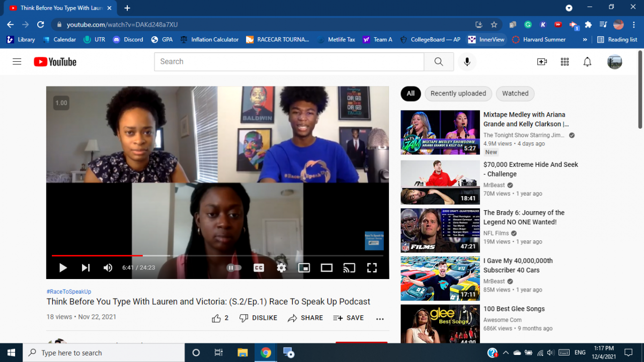644x362 pixels.
Task: Dislike the video
Action: coord(259,318)
